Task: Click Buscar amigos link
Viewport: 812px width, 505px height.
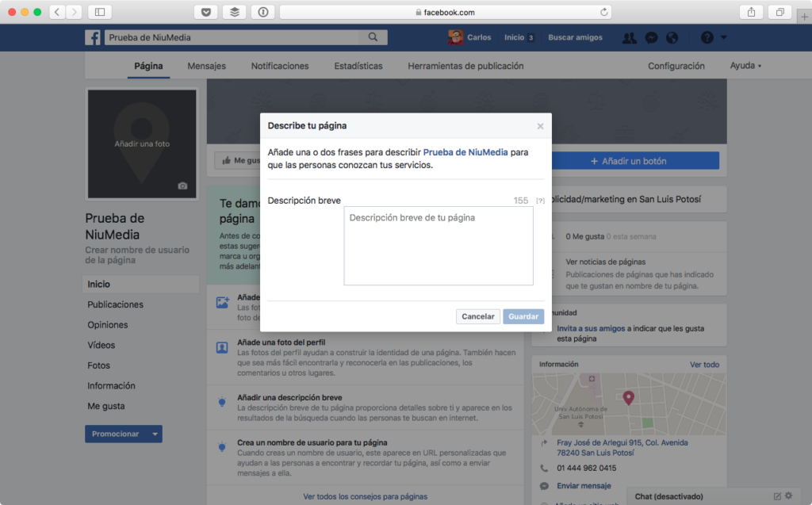Action: [576, 37]
